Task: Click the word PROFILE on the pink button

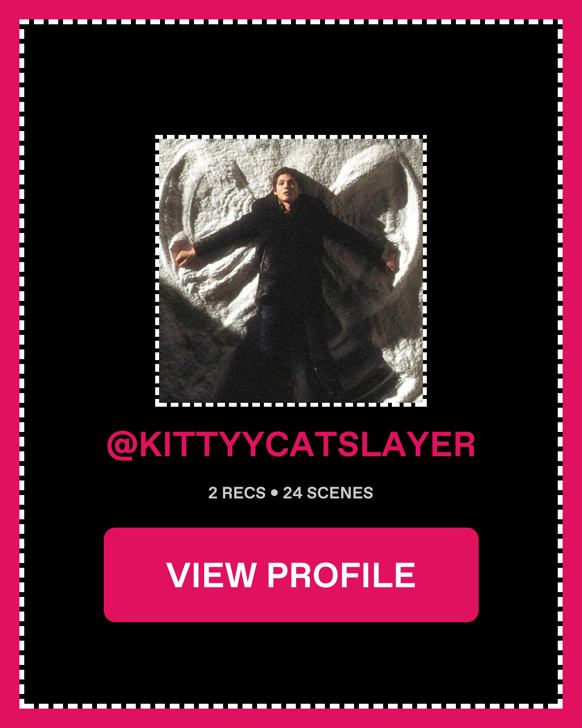Action: 341,575
